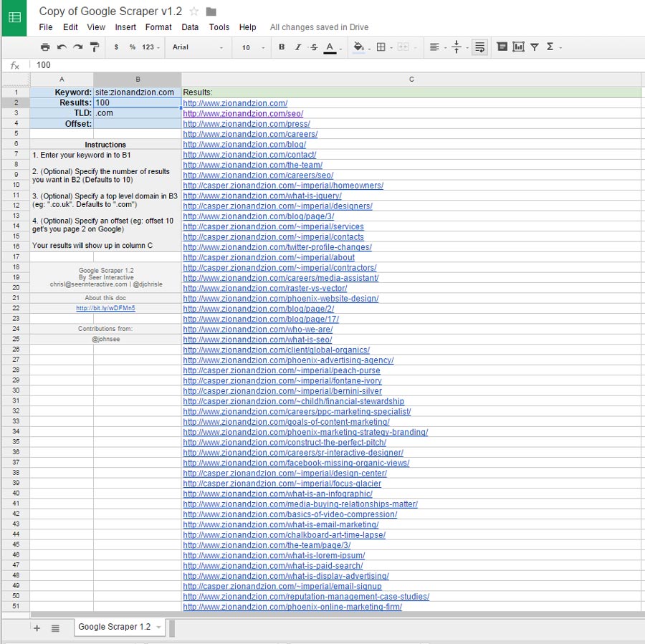Click the document title Copy of Google Scraper
Viewport: 645px width, 644px height.
[110, 11]
